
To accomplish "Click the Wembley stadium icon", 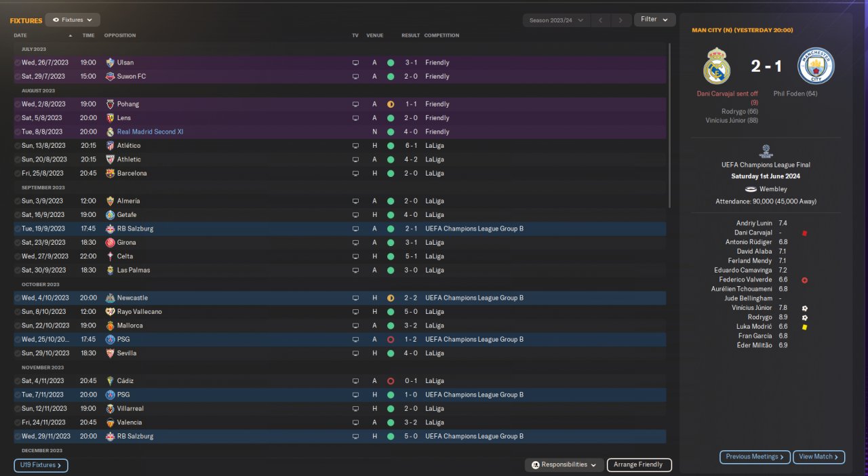I will [x=751, y=189].
